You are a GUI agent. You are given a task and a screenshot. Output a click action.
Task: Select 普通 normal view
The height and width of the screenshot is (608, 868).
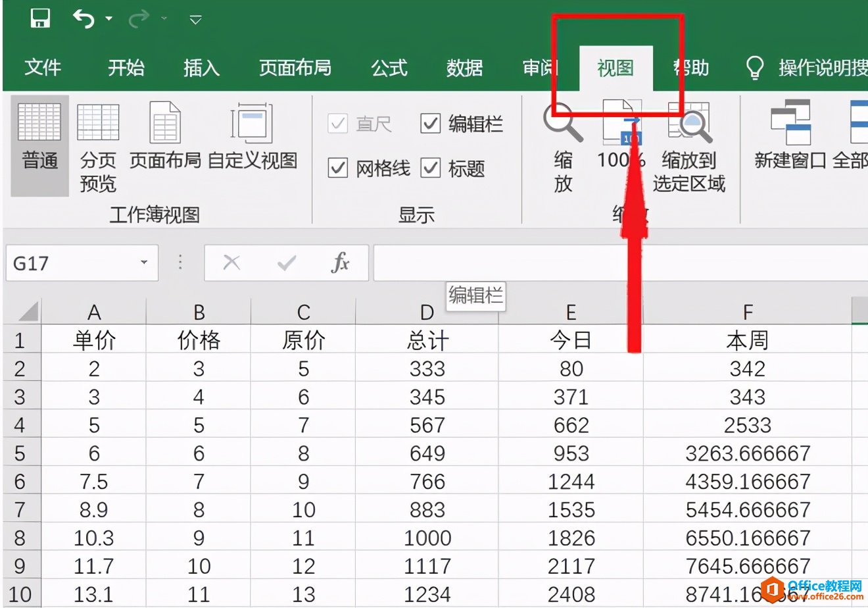[x=39, y=145]
